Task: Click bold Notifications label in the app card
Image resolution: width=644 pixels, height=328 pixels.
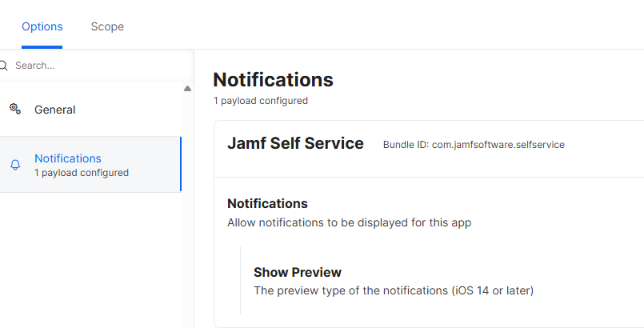Action: (267, 204)
